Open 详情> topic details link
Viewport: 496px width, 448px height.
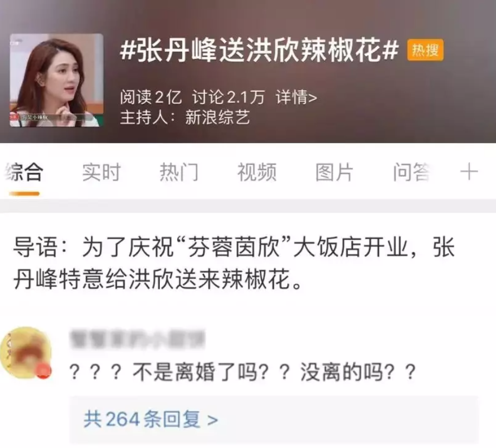[x=296, y=97]
